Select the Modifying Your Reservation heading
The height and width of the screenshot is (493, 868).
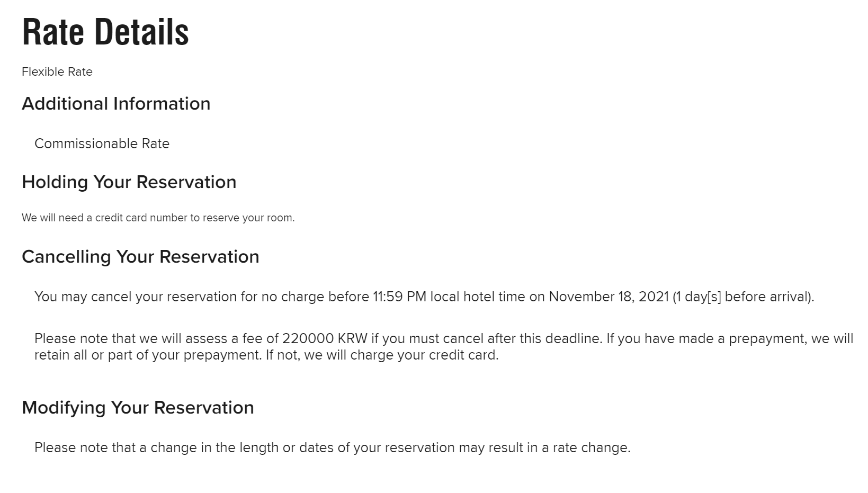pos(138,408)
